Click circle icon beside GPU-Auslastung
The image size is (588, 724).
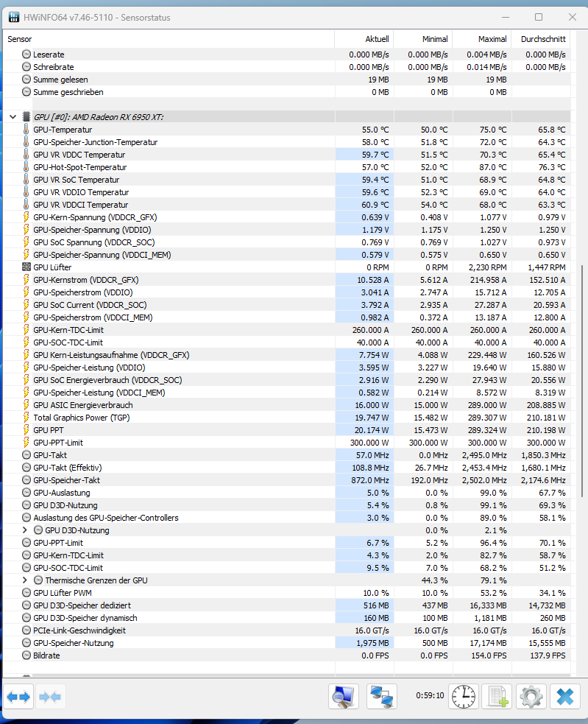26,493
